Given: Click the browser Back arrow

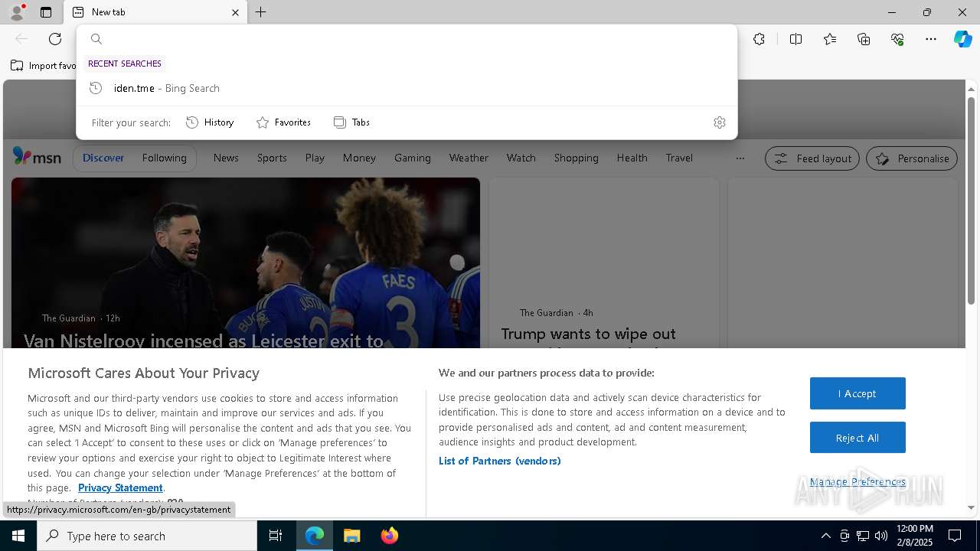Looking at the screenshot, I should pyautogui.click(x=21, y=39).
